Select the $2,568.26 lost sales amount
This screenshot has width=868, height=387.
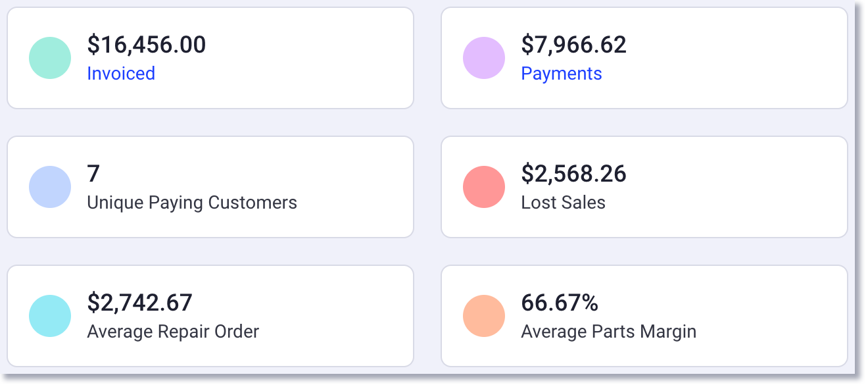573,174
